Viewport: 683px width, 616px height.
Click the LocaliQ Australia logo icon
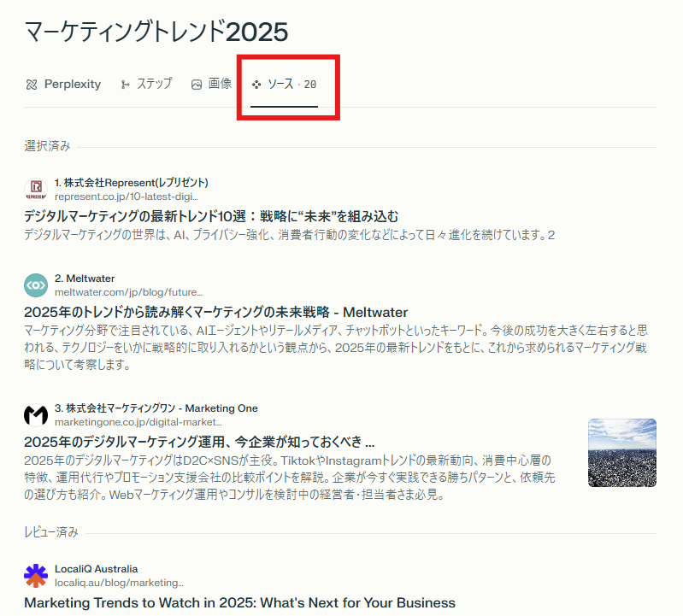[x=35, y=575]
